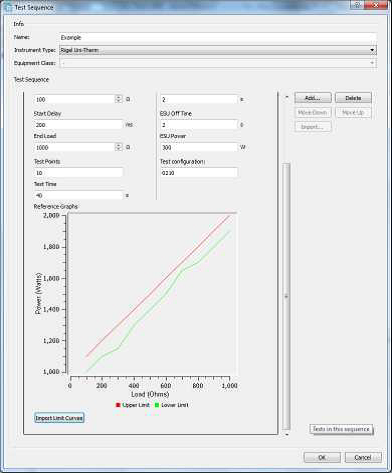Open the Instrument Type dropdown
Screen dimensions: 392x473
[218, 50]
